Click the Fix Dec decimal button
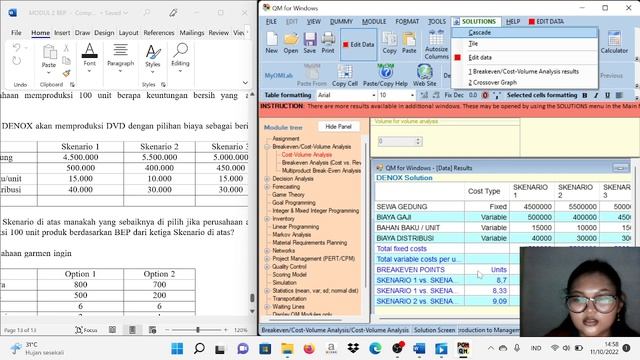This screenshot has width=640, height=360. point(453,95)
